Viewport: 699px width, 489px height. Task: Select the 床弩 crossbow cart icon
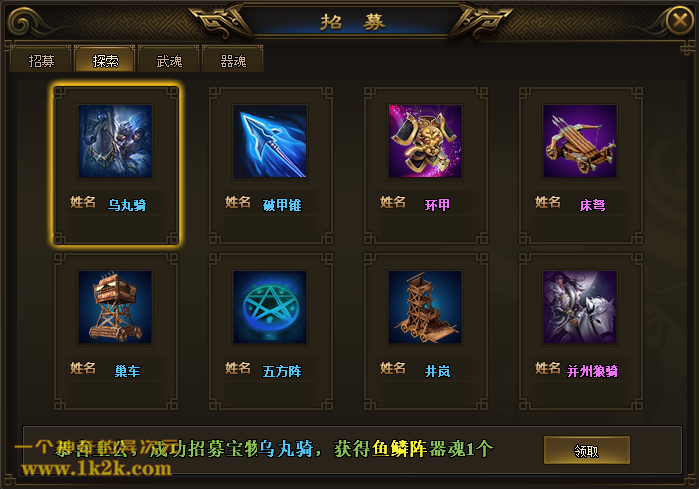tap(580, 141)
